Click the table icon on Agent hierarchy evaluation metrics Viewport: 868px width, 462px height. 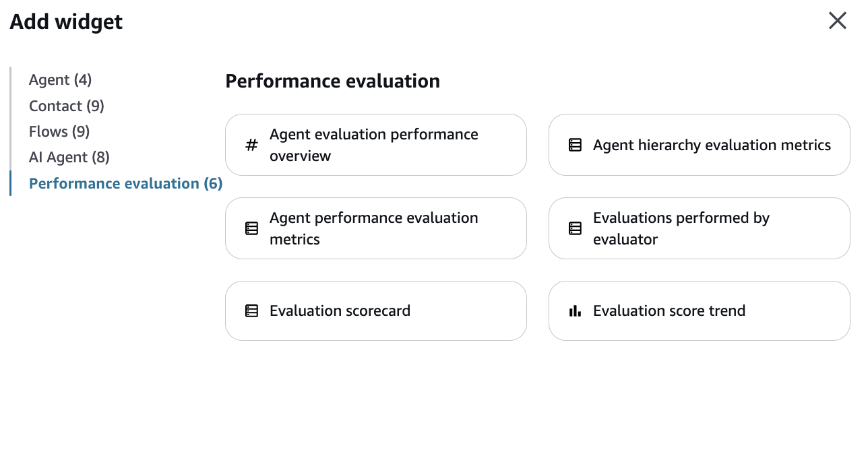pyautogui.click(x=574, y=145)
